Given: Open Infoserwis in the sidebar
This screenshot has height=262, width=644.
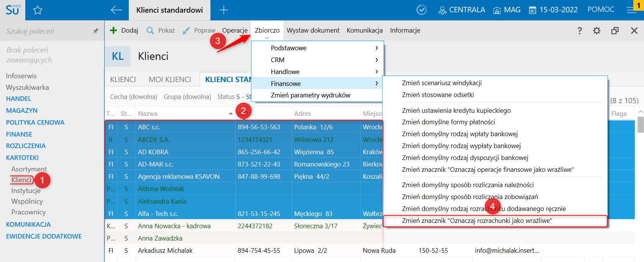Looking at the screenshot, I should [x=21, y=76].
